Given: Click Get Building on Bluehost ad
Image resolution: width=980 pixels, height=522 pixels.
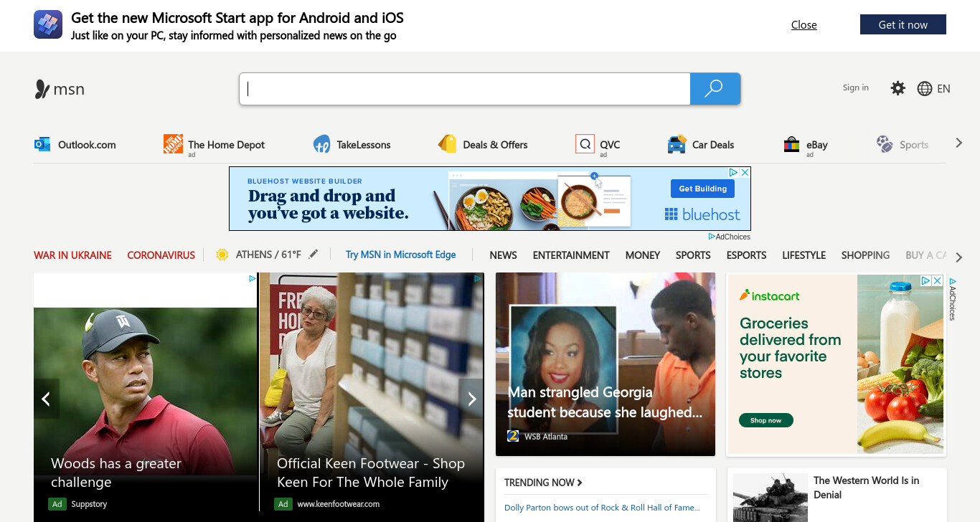Looking at the screenshot, I should tap(703, 189).
